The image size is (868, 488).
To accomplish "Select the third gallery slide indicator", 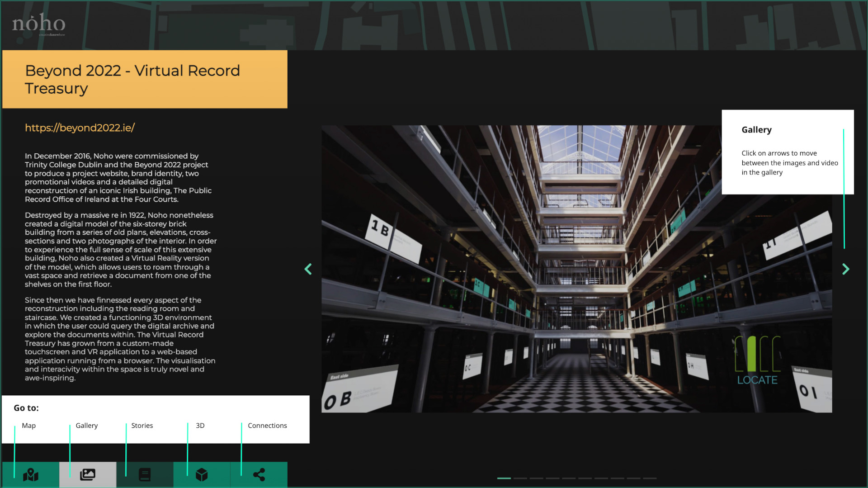I will (536, 478).
